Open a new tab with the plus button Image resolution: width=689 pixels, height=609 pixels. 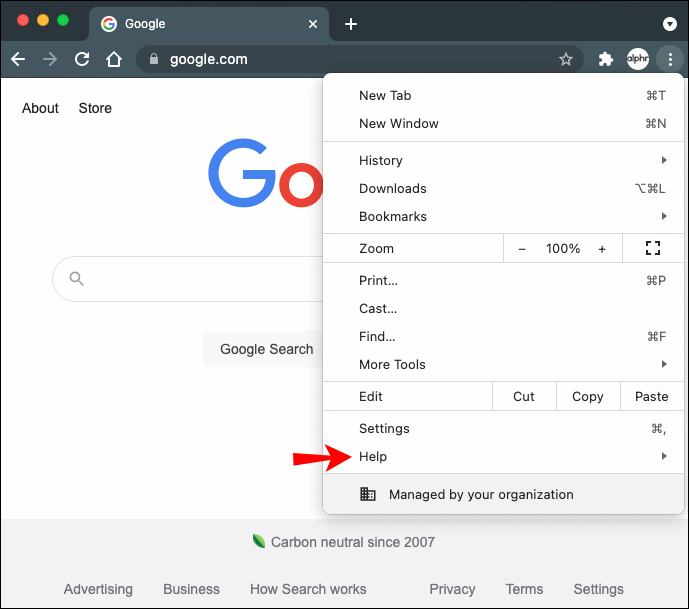pos(351,24)
